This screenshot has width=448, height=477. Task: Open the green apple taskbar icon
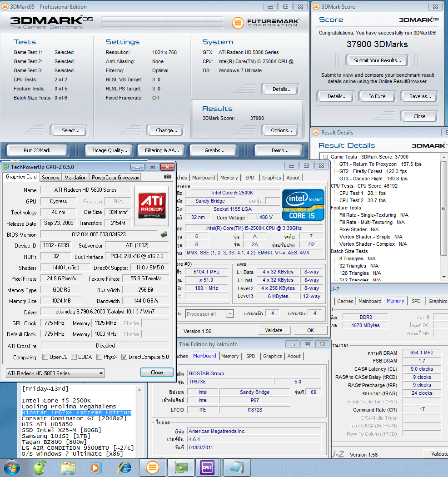[x=39, y=467]
